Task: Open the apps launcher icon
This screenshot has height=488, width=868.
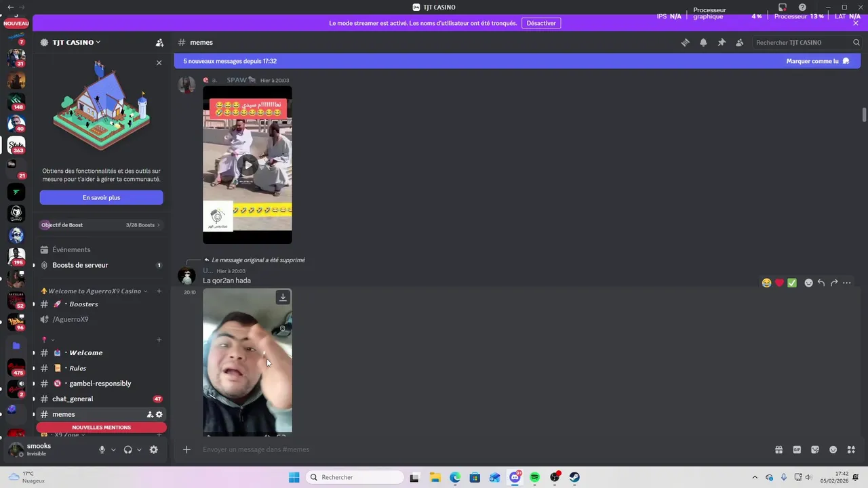Action: [x=851, y=449]
